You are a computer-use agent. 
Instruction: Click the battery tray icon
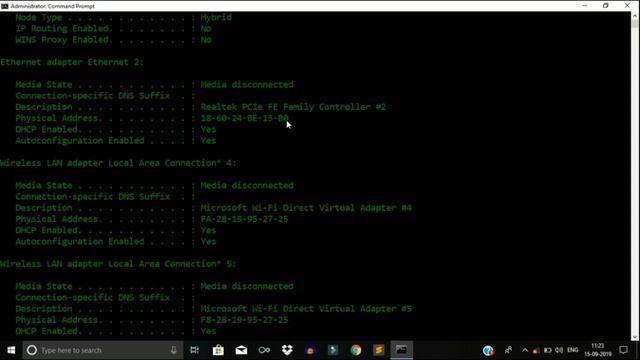[x=548, y=350]
